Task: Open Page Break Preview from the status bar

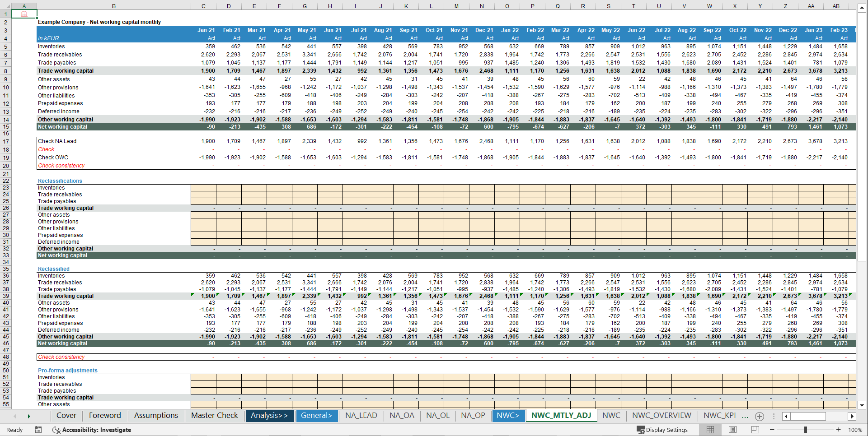Action: coord(754,430)
